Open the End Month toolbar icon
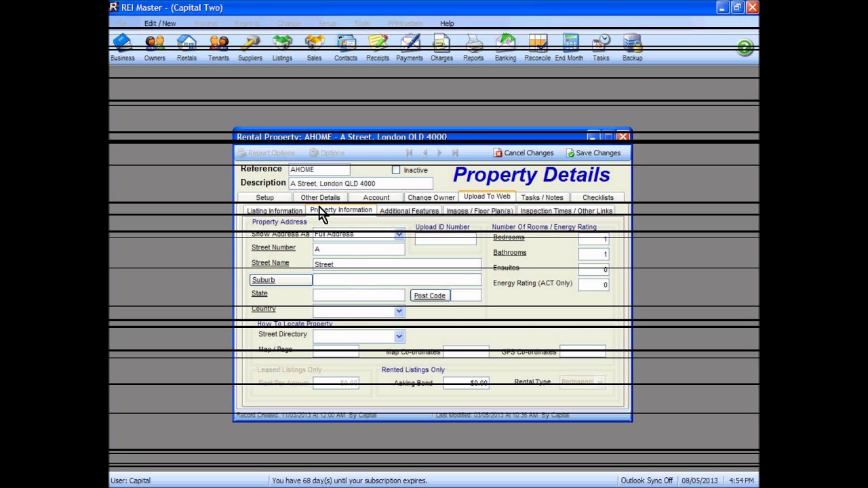 569,48
